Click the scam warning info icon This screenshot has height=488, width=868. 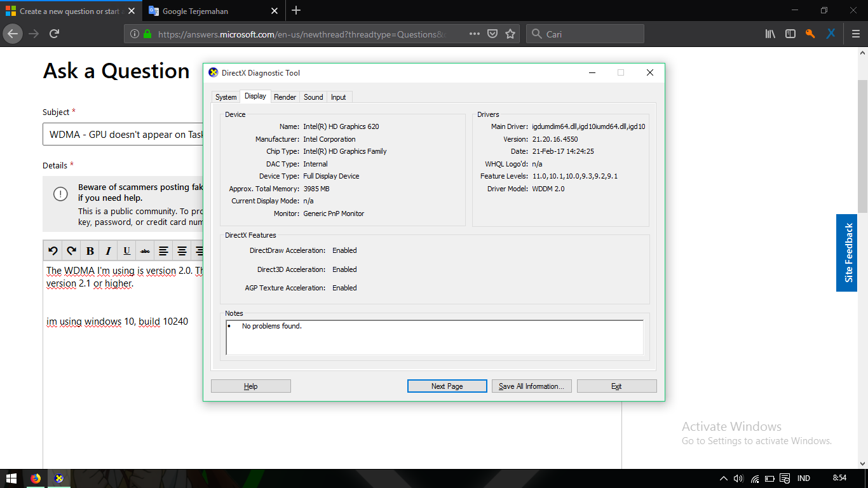click(x=60, y=194)
